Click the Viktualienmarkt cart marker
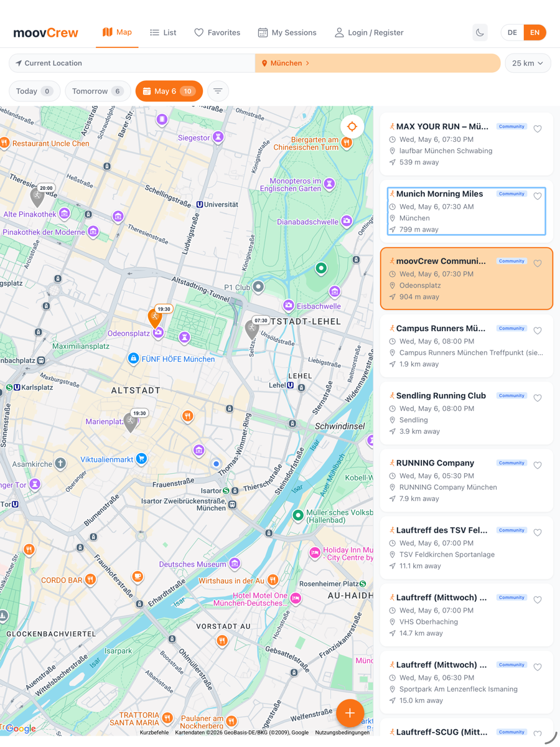Image resolution: width=560 pixels, height=747 pixels. (x=141, y=459)
